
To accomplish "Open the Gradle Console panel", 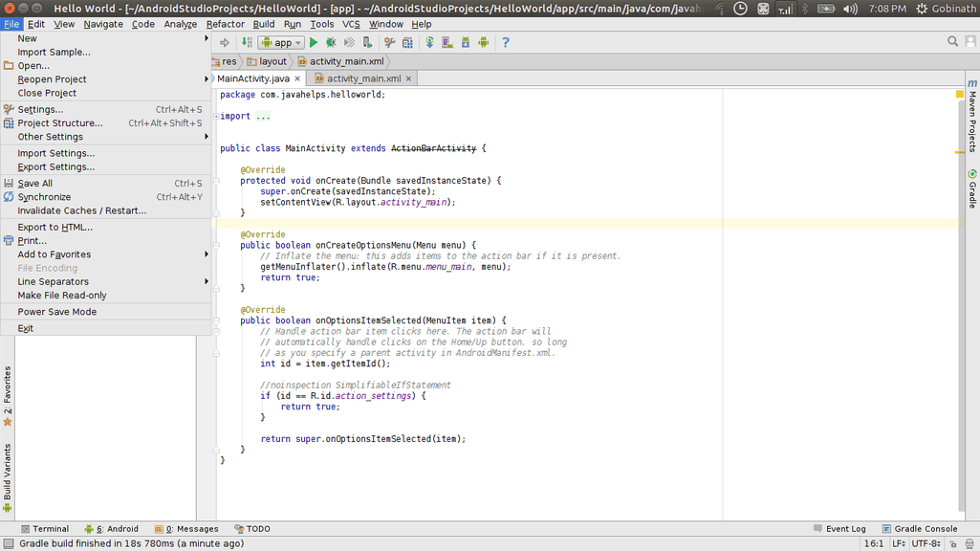I will (920, 529).
